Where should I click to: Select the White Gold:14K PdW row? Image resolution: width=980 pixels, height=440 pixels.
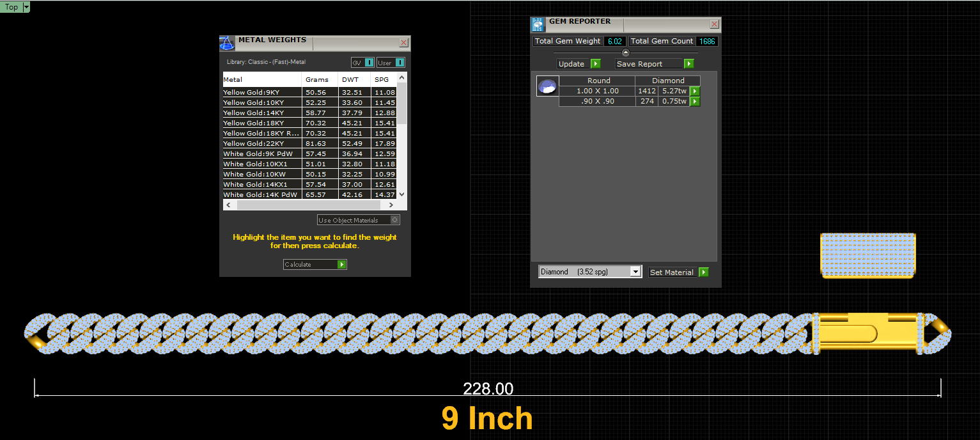pyautogui.click(x=309, y=194)
